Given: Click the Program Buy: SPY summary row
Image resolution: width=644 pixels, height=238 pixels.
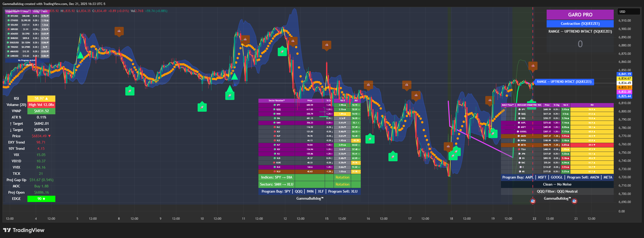Looking at the screenshot, I should [x=310, y=192].
